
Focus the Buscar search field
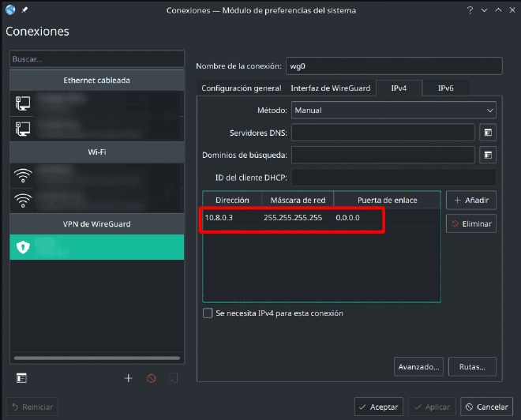coord(97,59)
